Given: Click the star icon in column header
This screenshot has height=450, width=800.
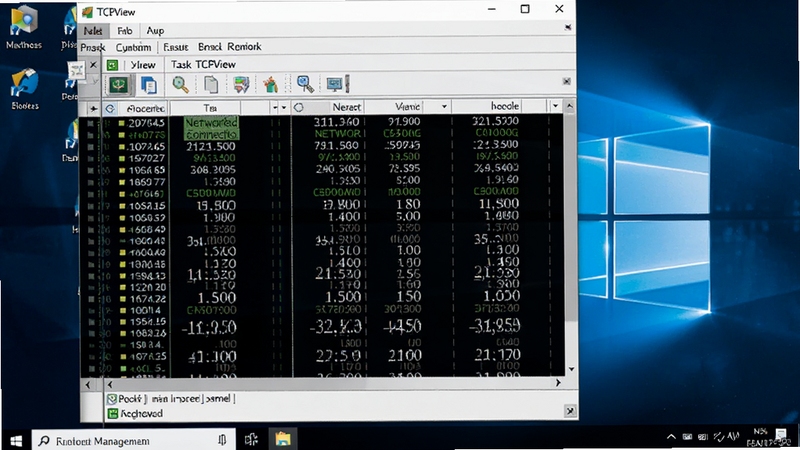Looking at the screenshot, I should click(93, 108).
